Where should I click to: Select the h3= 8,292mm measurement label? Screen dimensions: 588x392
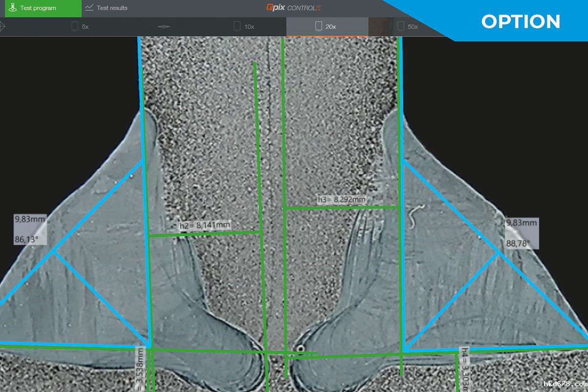[342, 199]
